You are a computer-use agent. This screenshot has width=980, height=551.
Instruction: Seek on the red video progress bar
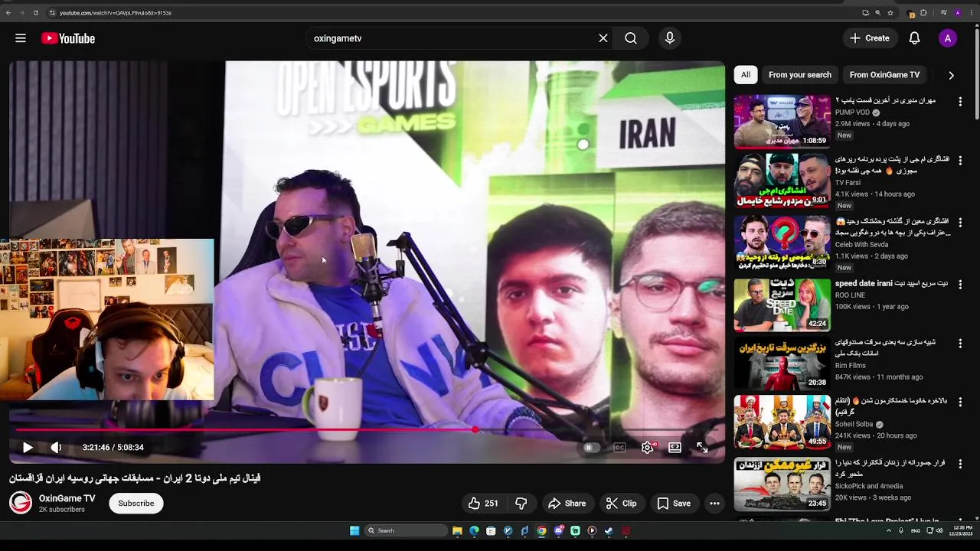pos(367,430)
